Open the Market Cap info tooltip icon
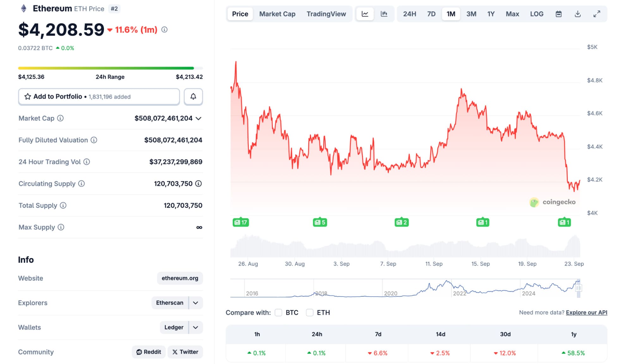This screenshot has width=632, height=364. point(60,118)
